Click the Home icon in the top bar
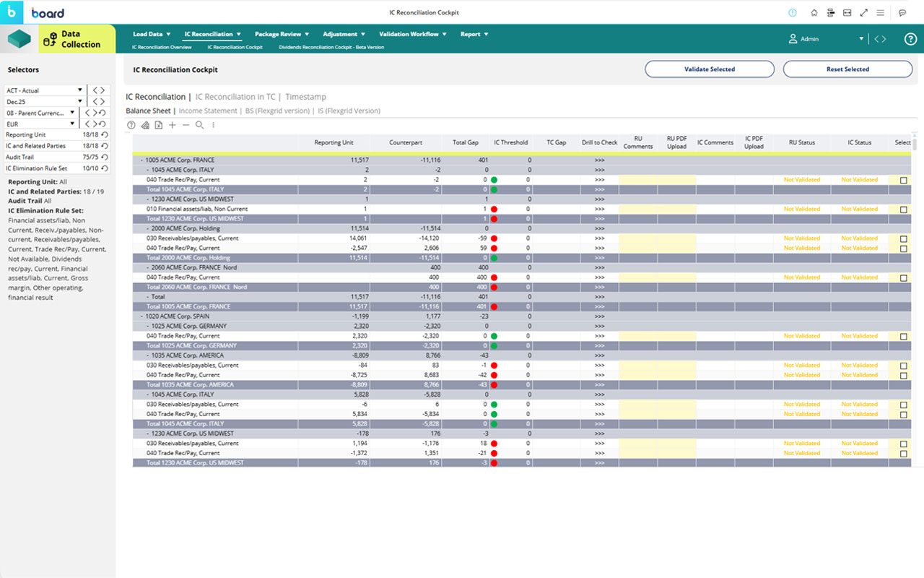This screenshot has width=924, height=578. tap(814, 12)
